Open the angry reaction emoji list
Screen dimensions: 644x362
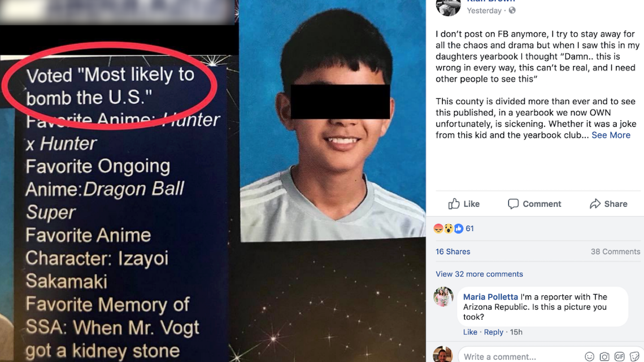point(438,229)
